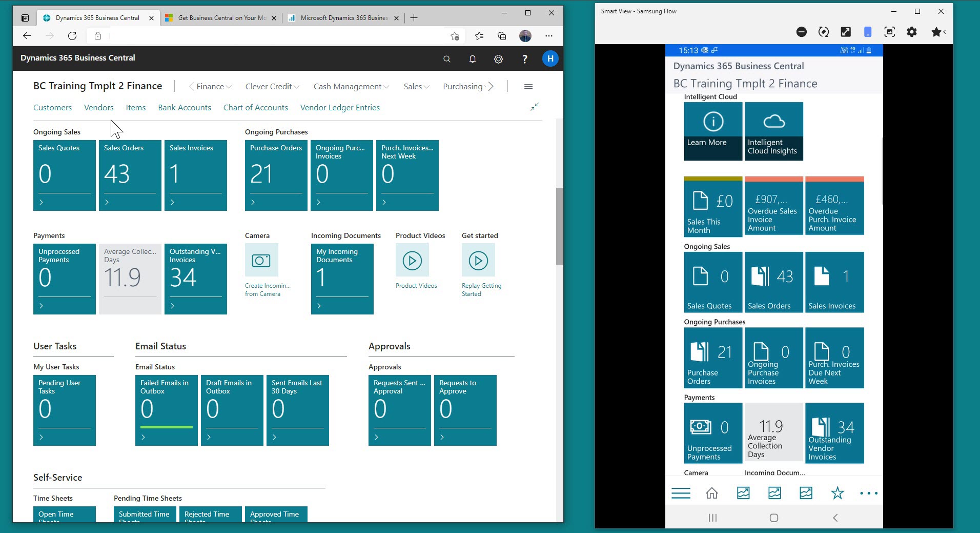Viewport: 980px width, 533px height.
Task: Open the help question mark icon
Action: tap(524, 59)
